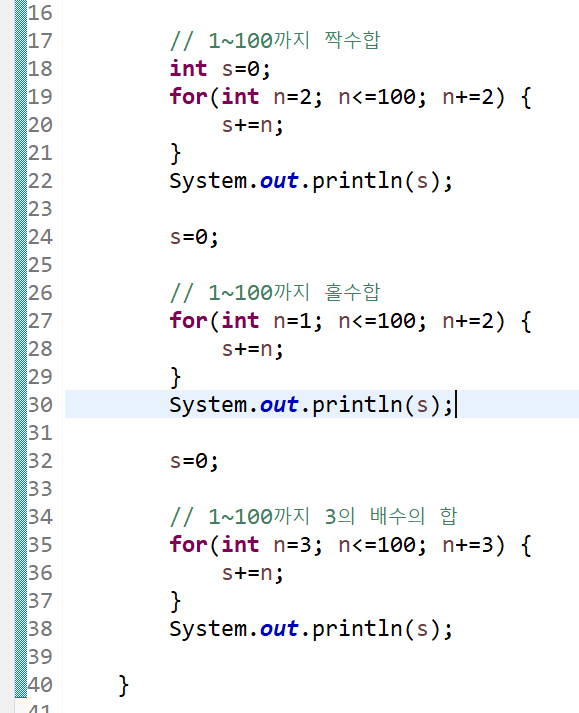Viewport: 579px width, 713px height.
Task: Click line number 16 in the gutter
Action: pyautogui.click(x=40, y=13)
